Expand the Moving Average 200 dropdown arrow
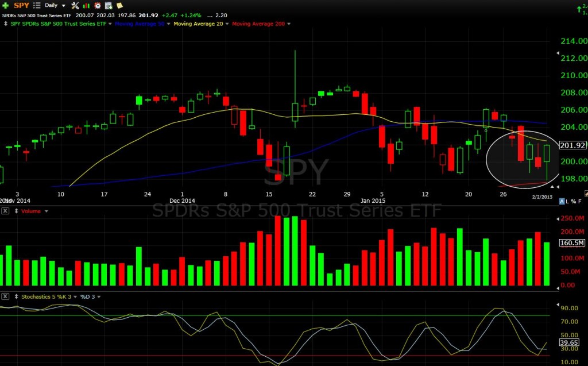 pos(289,24)
